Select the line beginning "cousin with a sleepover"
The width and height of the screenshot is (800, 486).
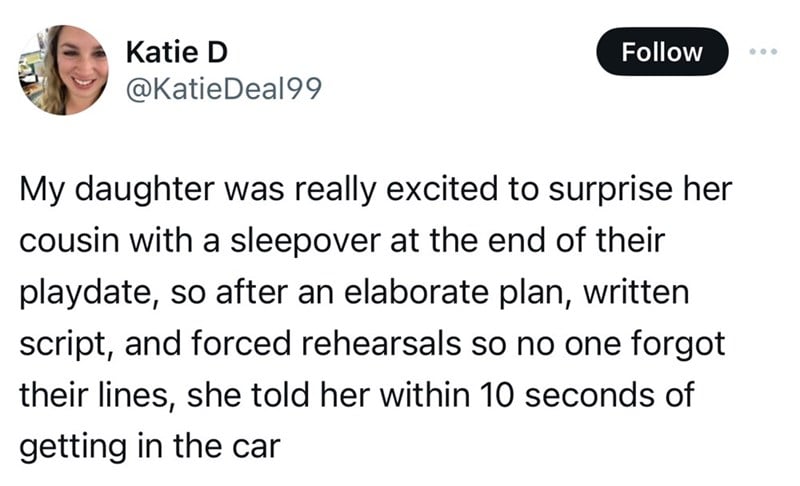(x=342, y=241)
